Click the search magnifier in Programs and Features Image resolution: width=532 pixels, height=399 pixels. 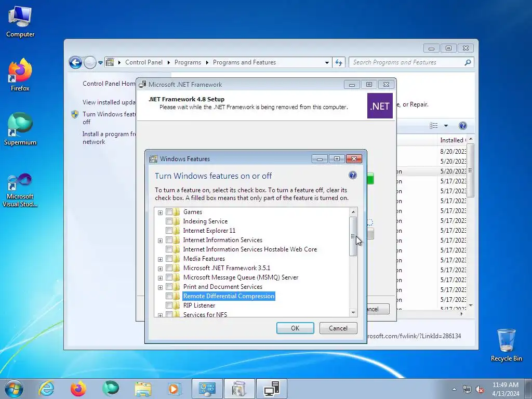point(468,62)
